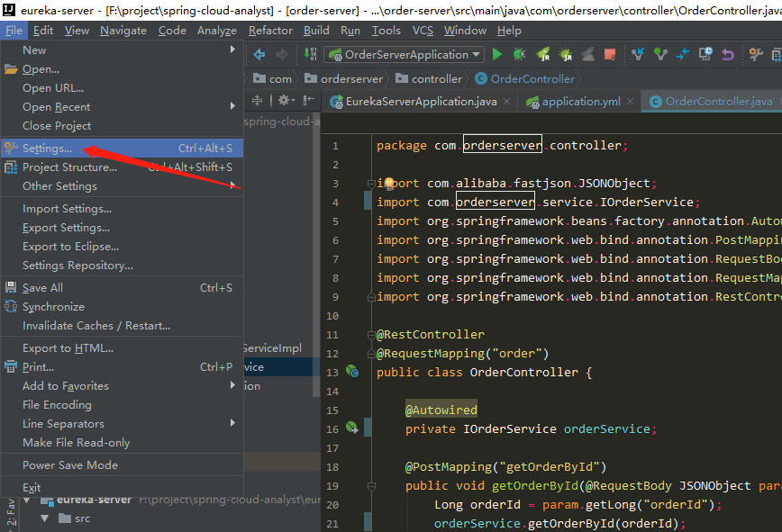Switch to the application.yml tab
Screen dimensions: 782x532
(x=580, y=102)
